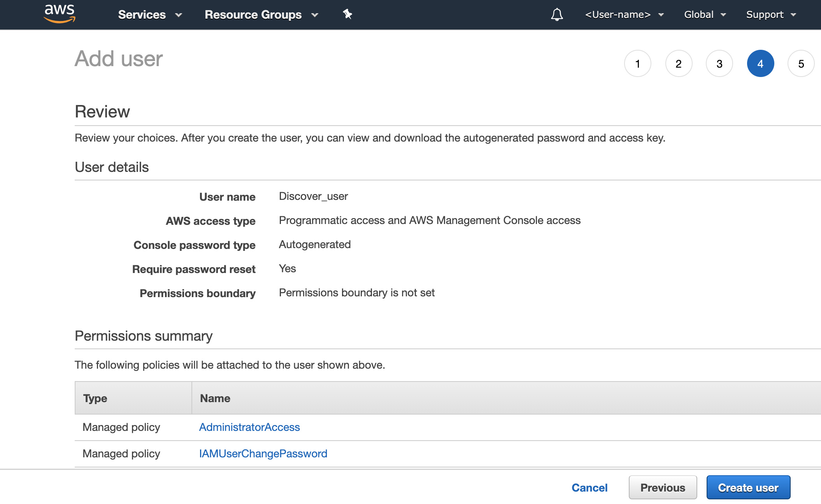Screen dimensions: 821x504
Task: Click the 'User name' field label
Action: point(227,197)
